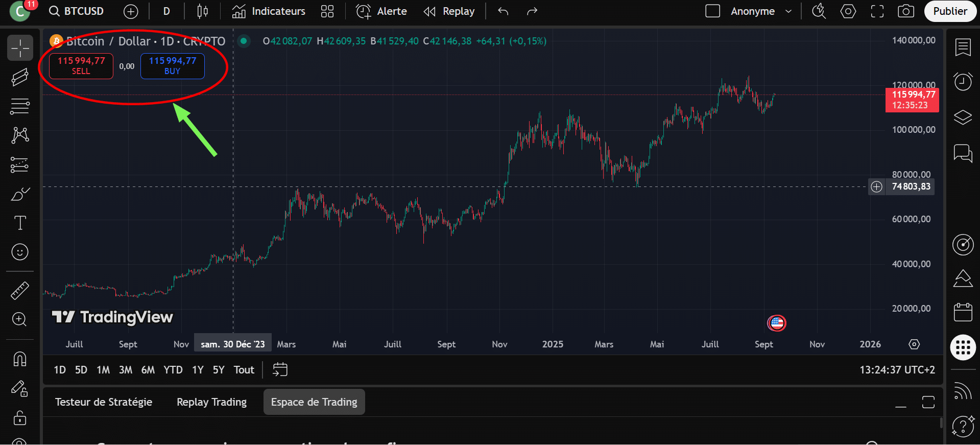Click the BTCUSD symbol search field
This screenshot has width=980, height=445.
pos(77,11)
